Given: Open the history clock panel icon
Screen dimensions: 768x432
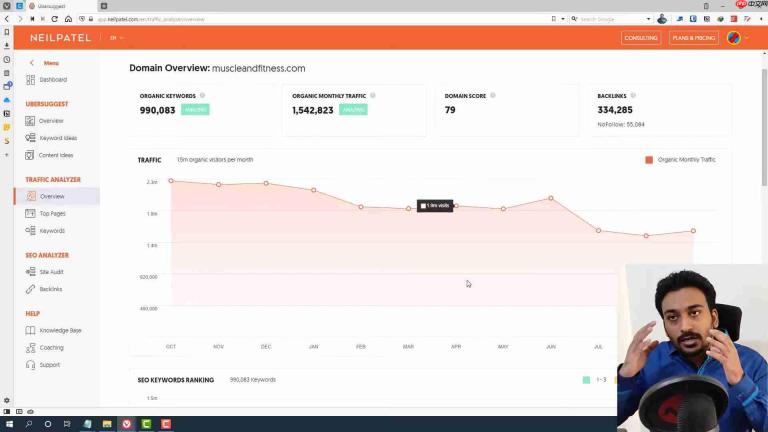Looking at the screenshot, I should (x=7, y=59).
